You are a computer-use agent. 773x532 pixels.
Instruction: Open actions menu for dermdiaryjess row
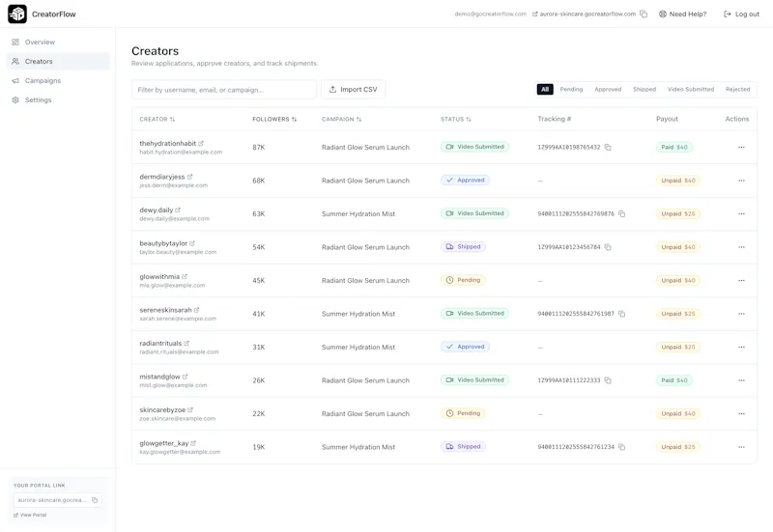click(x=741, y=181)
